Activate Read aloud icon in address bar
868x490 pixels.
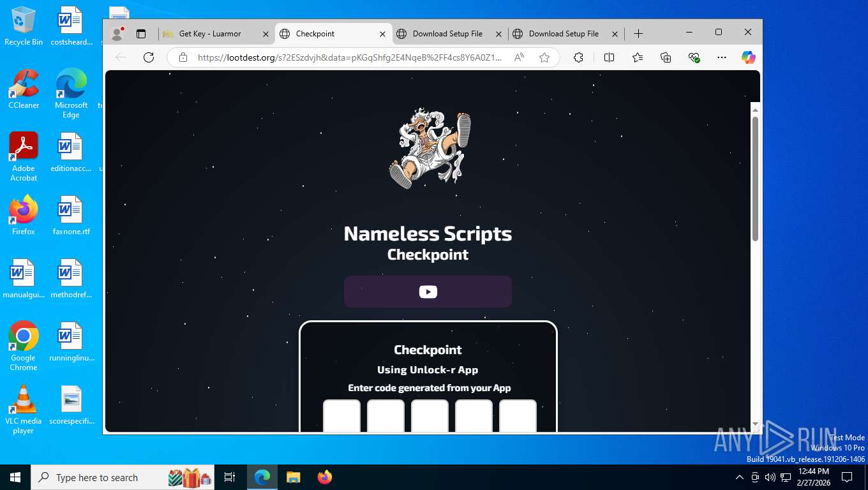coord(520,57)
